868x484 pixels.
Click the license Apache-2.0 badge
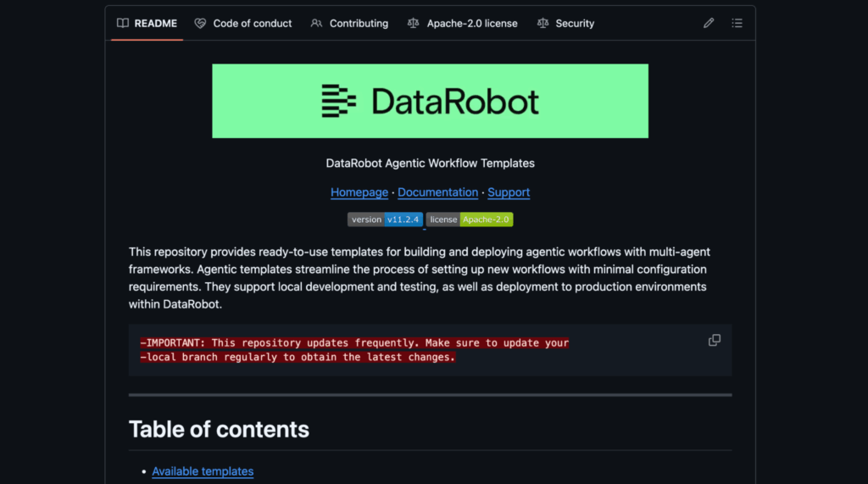470,220
